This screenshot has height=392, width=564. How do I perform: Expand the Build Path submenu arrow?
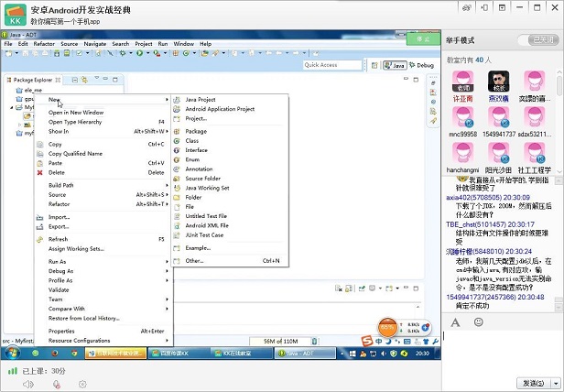click(167, 185)
